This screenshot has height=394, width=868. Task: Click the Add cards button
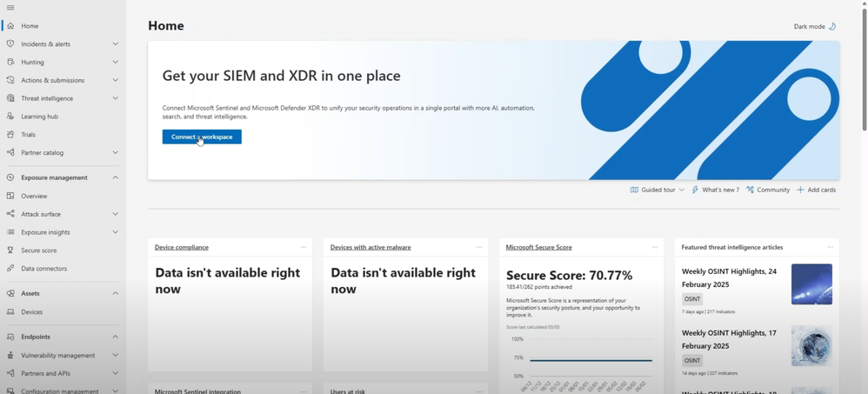816,190
